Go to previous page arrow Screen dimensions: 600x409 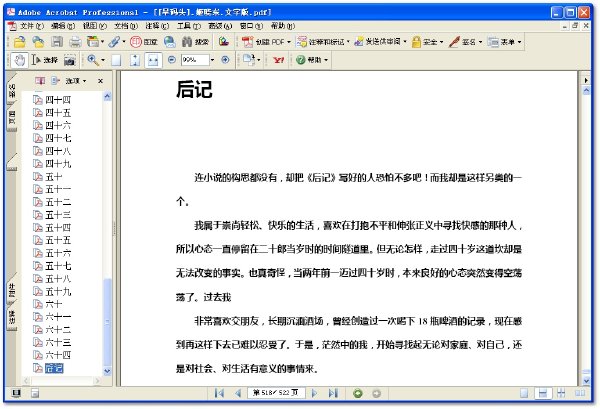point(238,393)
